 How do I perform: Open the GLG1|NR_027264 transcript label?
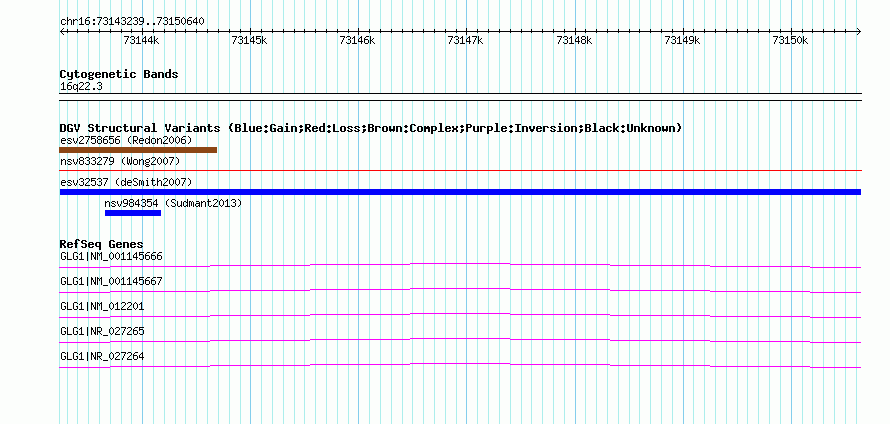102,356
